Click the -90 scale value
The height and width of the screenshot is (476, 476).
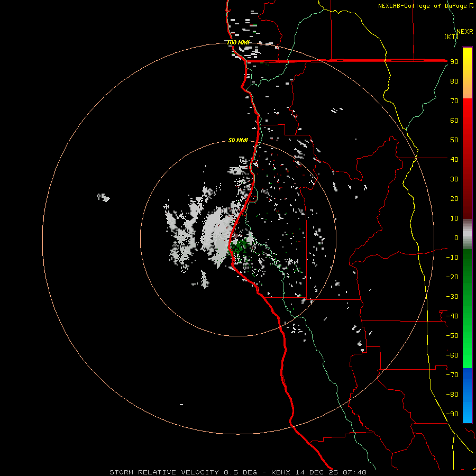coord(452,414)
